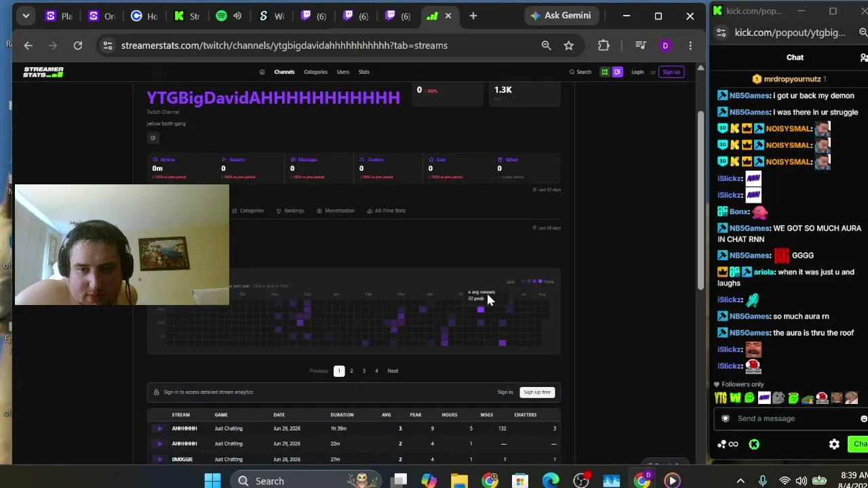Open the Chrome three-dot menu
The height and width of the screenshot is (488, 868).
(690, 45)
